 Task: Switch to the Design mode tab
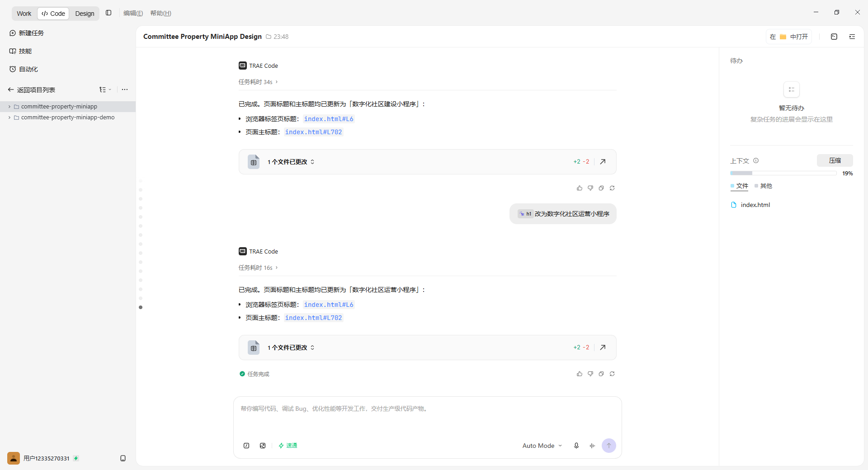[85, 14]
